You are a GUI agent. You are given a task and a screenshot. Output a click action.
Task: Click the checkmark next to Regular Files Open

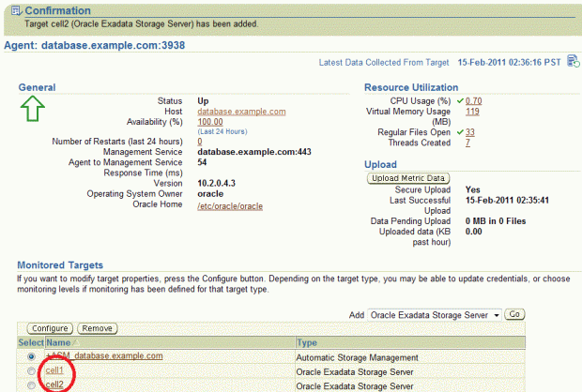click(x=460, y=132)
